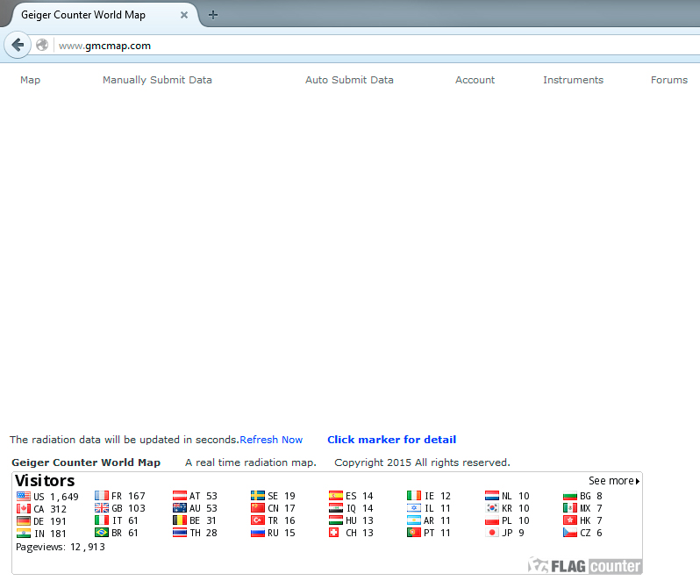Click the India flag icon

pos(24,533)
